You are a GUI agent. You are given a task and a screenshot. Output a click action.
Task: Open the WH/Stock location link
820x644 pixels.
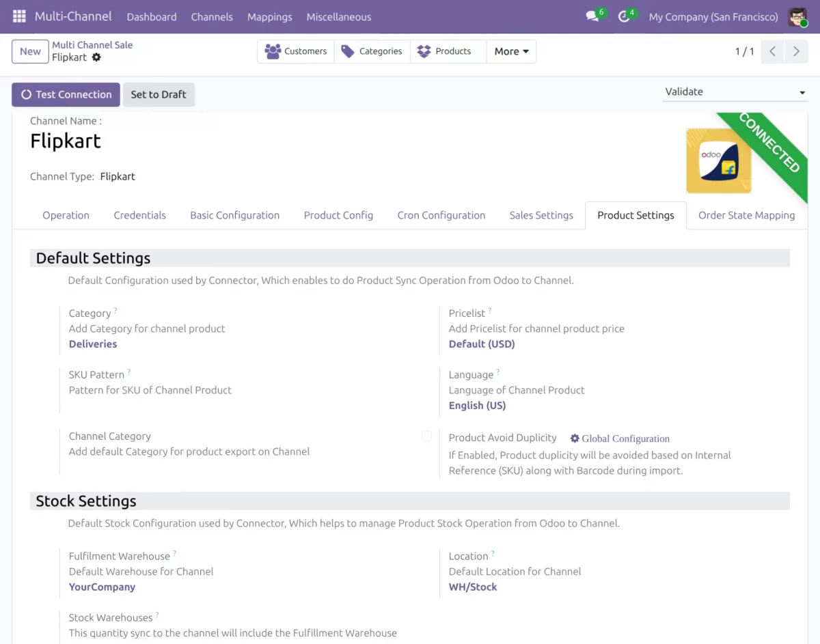(473, 587)
